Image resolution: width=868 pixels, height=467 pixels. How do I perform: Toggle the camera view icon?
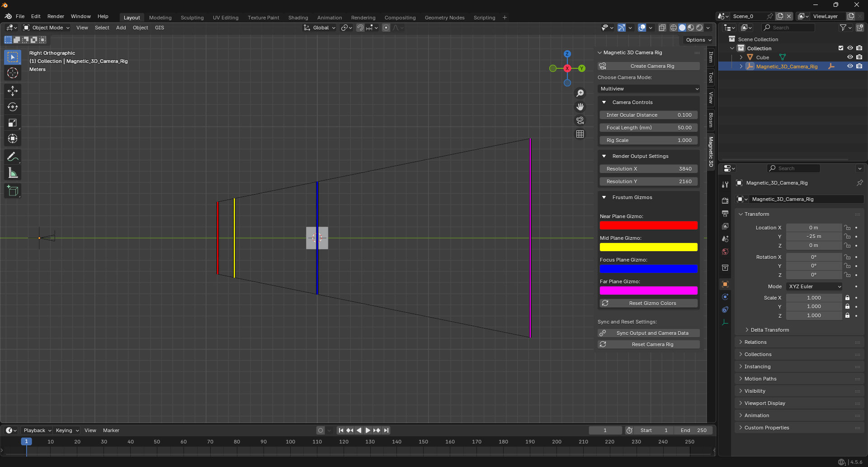tap(580, 120)
